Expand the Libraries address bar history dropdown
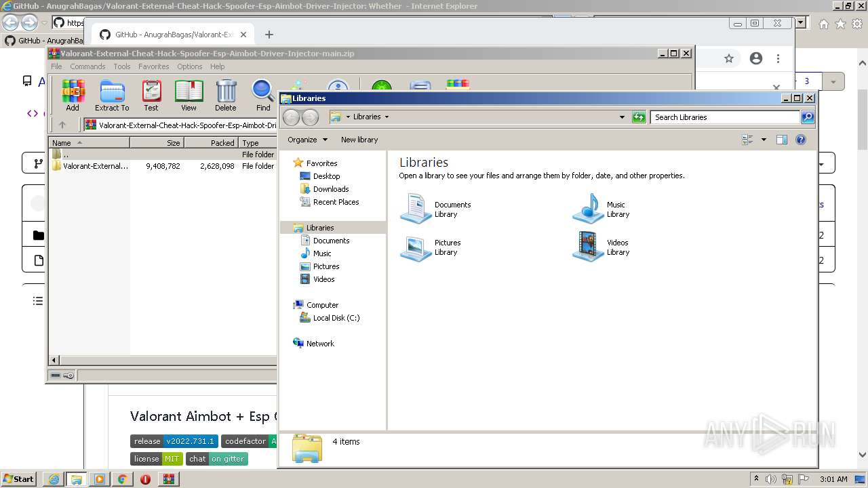The height and width of the screenshot is (488, 868). point(622,117)
